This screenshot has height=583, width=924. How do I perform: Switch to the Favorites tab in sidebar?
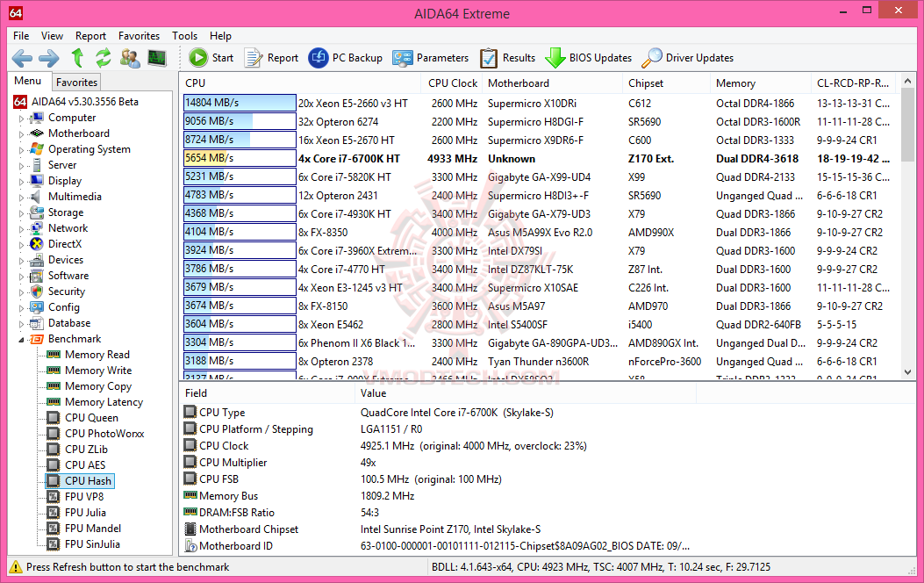[76, 82]
